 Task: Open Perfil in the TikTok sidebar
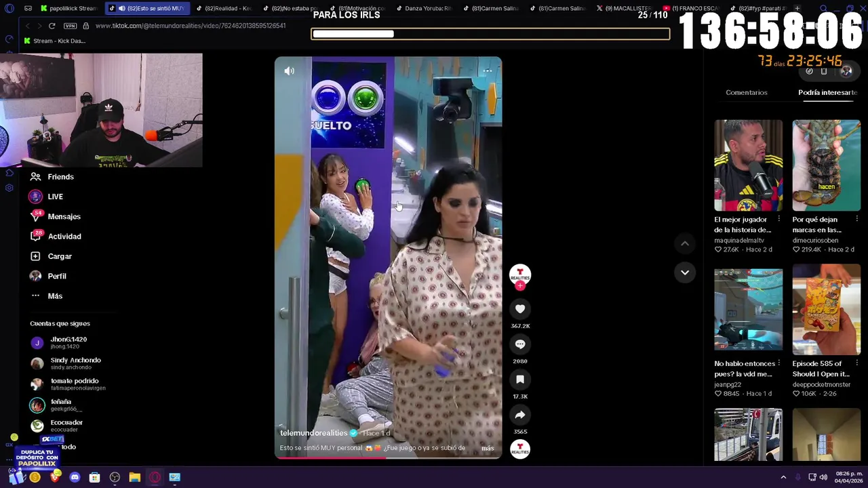click(x=47, y=276)
